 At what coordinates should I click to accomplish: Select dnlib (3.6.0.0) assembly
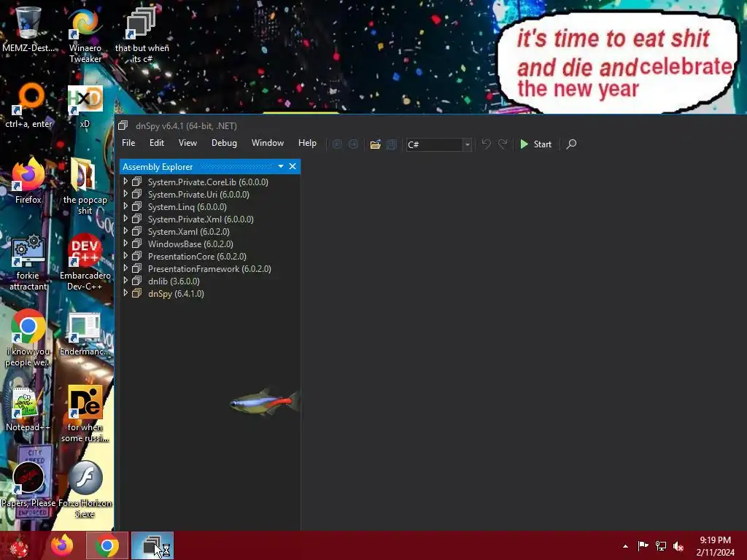(174, 281)
